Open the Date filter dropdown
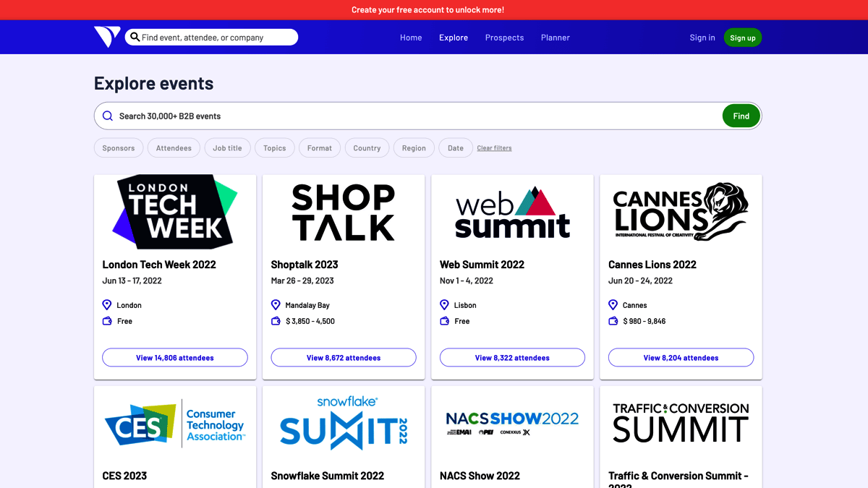The image size is (868, 488). click(455, 147)
